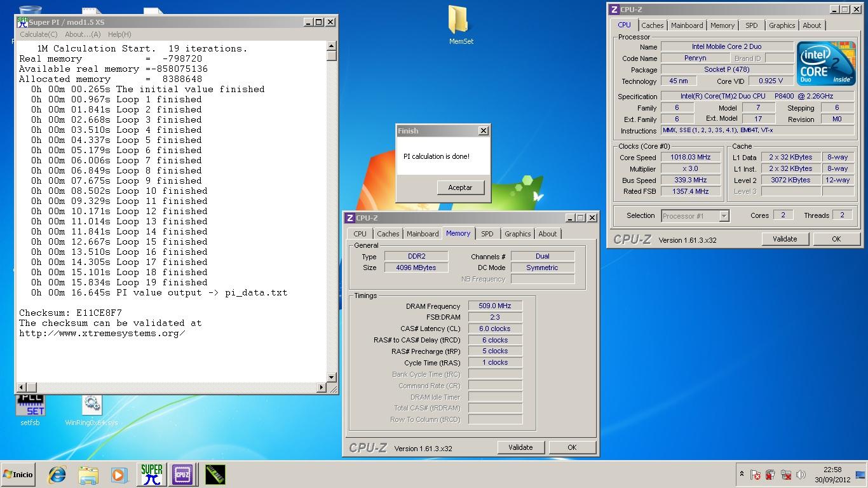
Task: Click the xtremesystems.org URL text
Action: (x=102, y=333)
